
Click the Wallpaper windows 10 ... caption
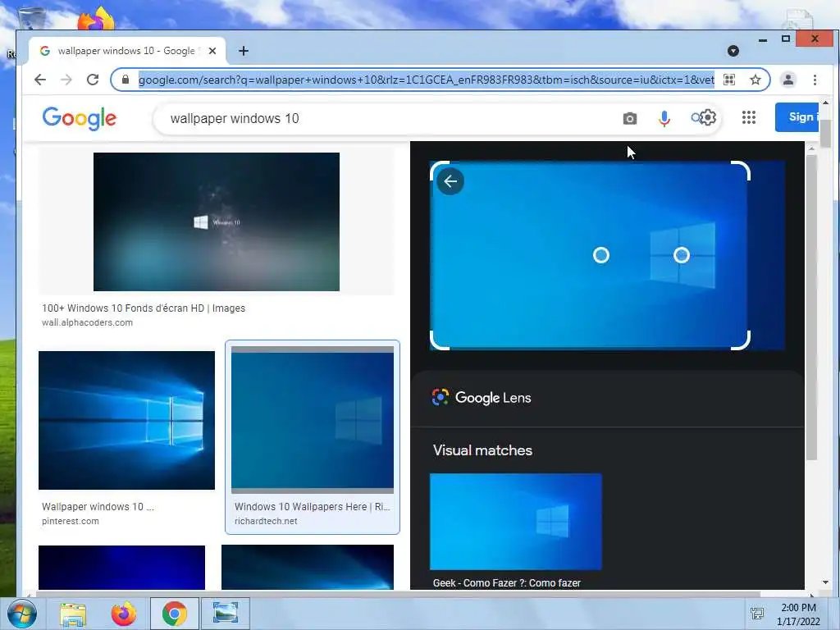pyautogui.click(x=98, y=506)
